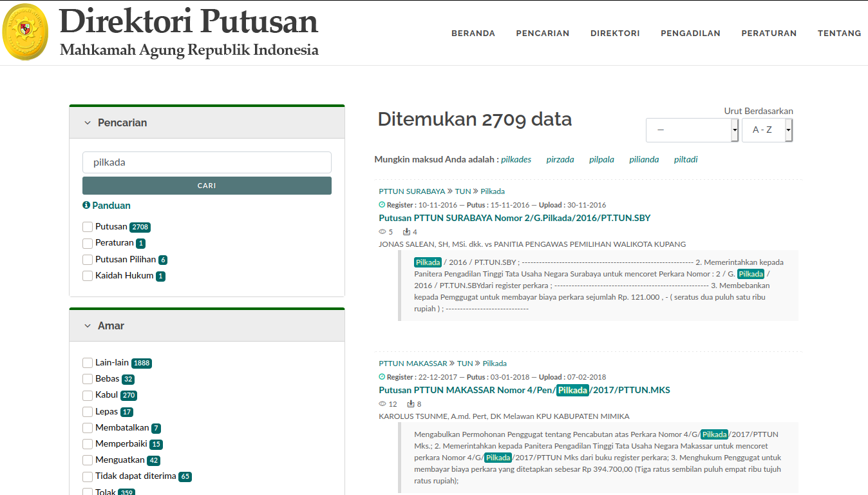Click the Direktori Putusan site title
868x495 pixels.
[x=189, y=21]
